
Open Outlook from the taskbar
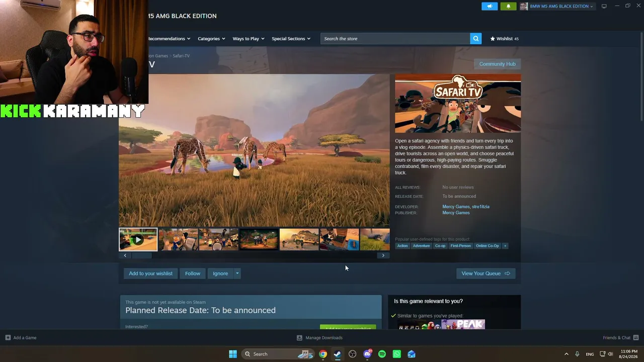click(x=412, y=354)
